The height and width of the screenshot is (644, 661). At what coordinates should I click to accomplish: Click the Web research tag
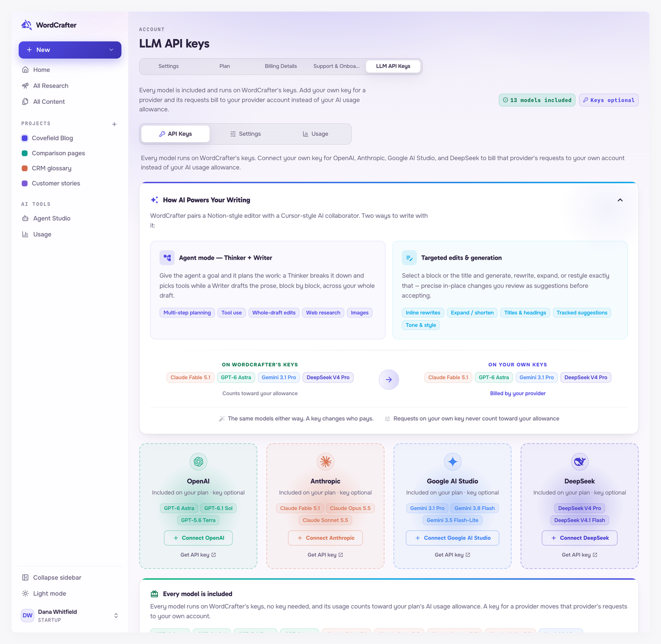coord(323,312)
